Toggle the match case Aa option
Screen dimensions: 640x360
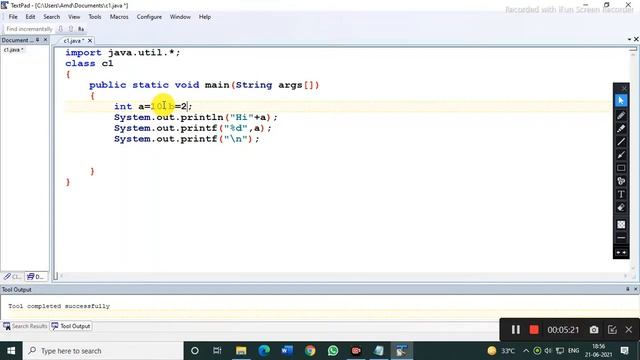pyautogui.click(x=81, y=29)
